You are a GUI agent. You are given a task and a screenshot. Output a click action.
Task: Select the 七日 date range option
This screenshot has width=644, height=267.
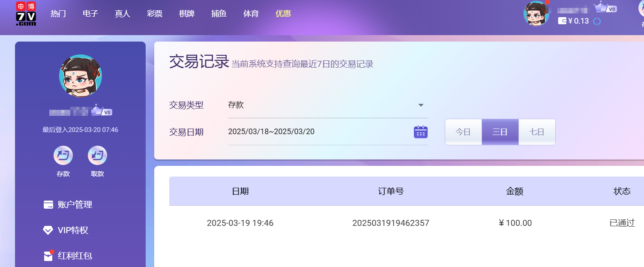coord(537,132)
